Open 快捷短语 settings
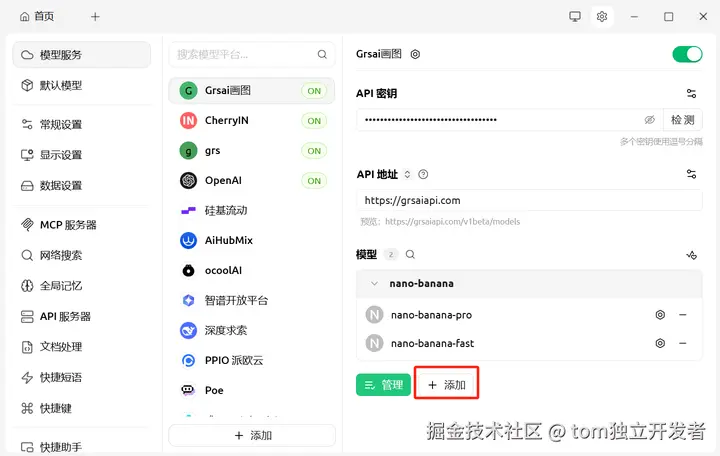The image size is (720, 456). click(81, 377)
